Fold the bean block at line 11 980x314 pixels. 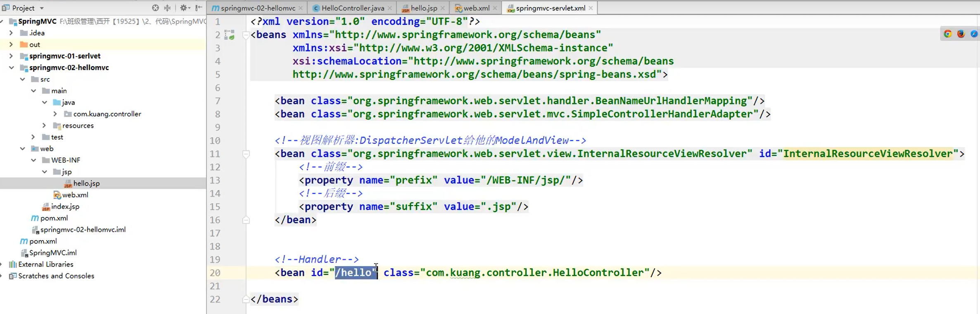246,154
